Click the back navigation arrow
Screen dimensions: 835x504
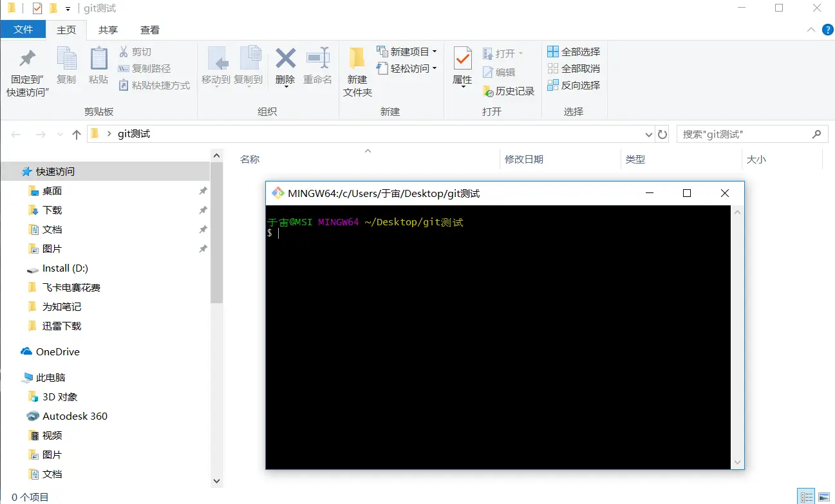click(16, 134)
